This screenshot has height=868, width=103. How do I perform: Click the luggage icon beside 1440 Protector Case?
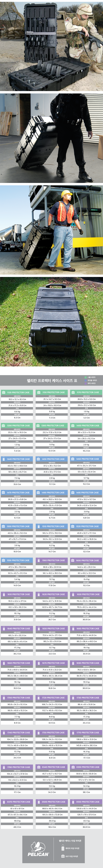[x=3, y=459]
